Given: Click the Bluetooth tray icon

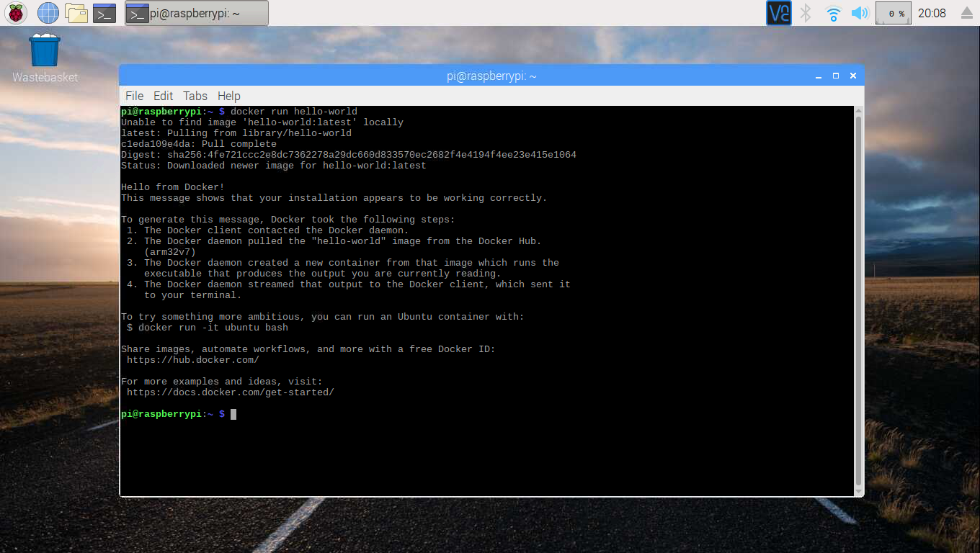Looking at the screenshot, I should [806, 13].
